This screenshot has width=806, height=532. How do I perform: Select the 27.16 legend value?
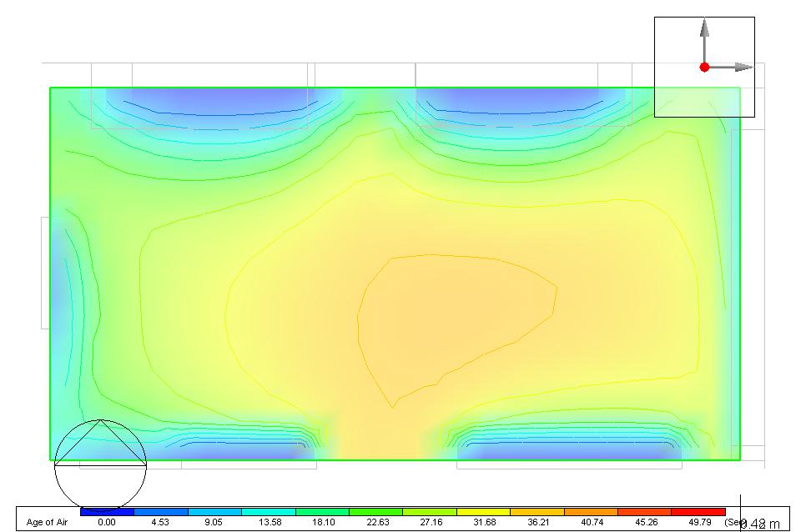431,522
